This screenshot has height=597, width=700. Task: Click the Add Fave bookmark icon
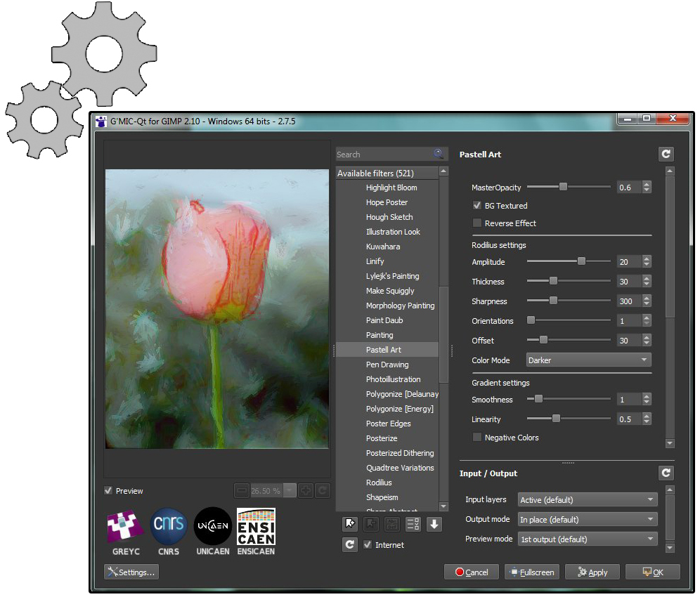(350, 524)
